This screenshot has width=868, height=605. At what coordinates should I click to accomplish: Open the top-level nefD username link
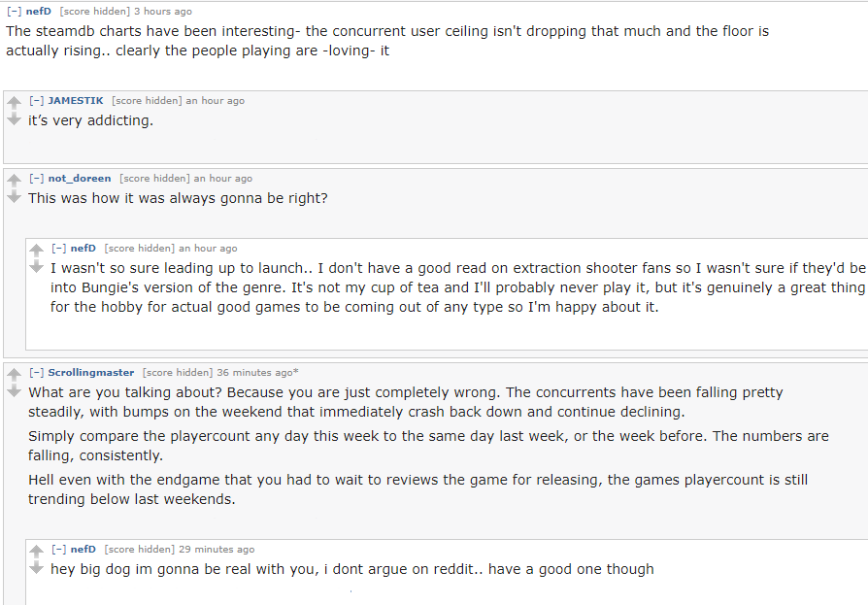click(39, 12)
